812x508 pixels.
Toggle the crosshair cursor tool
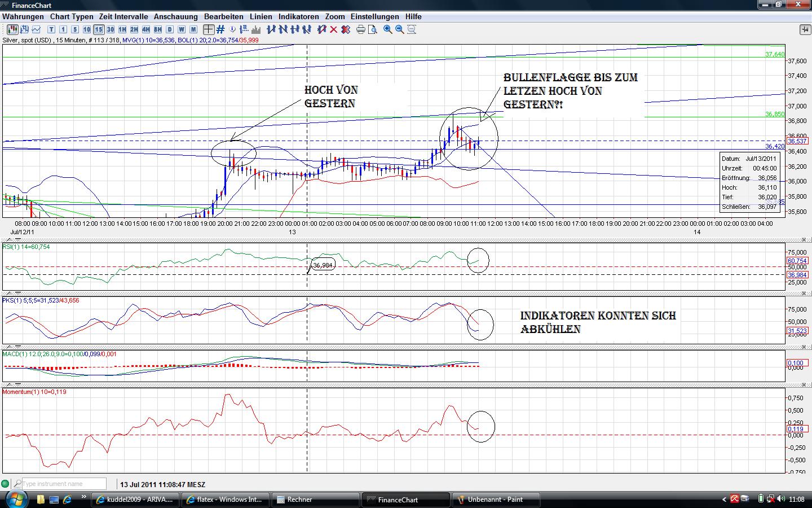pos(209,29)
